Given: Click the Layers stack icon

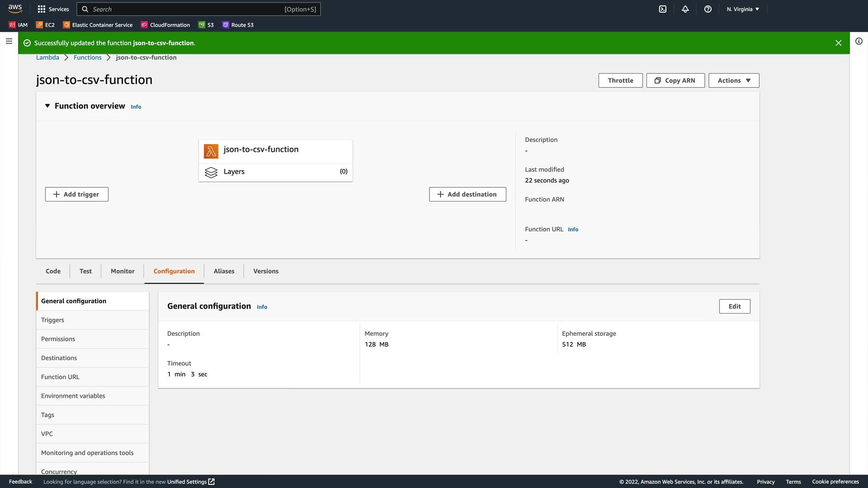Looking at the screenshot, I should click(x=211, y=172).
